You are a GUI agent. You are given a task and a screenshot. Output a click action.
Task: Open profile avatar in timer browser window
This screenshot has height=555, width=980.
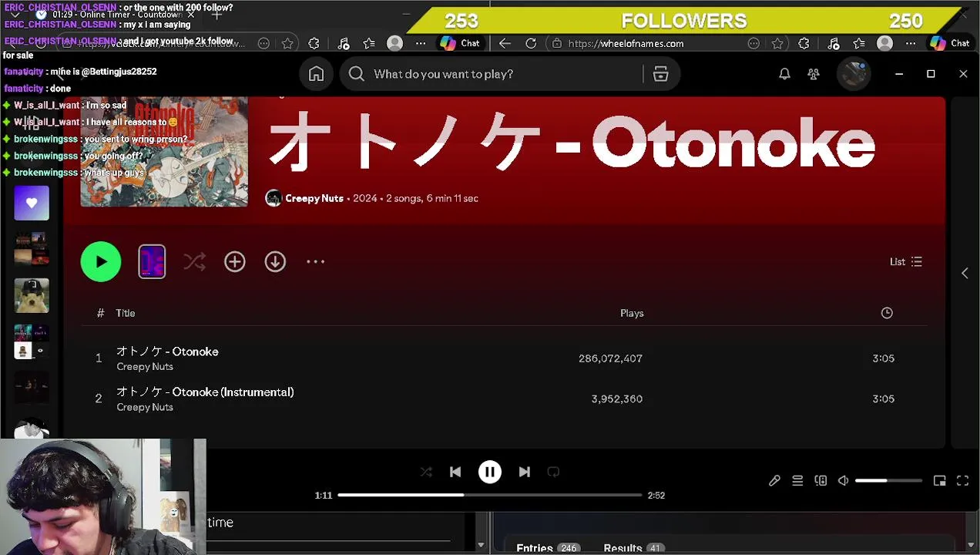click(x=394, y=44)
